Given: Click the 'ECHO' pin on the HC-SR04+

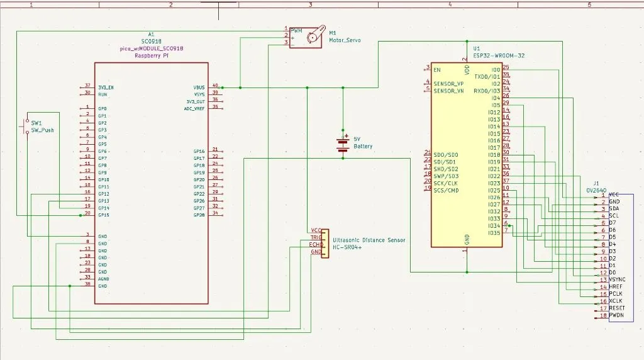Looking at the screenshot, I should (x=316, y=245).
